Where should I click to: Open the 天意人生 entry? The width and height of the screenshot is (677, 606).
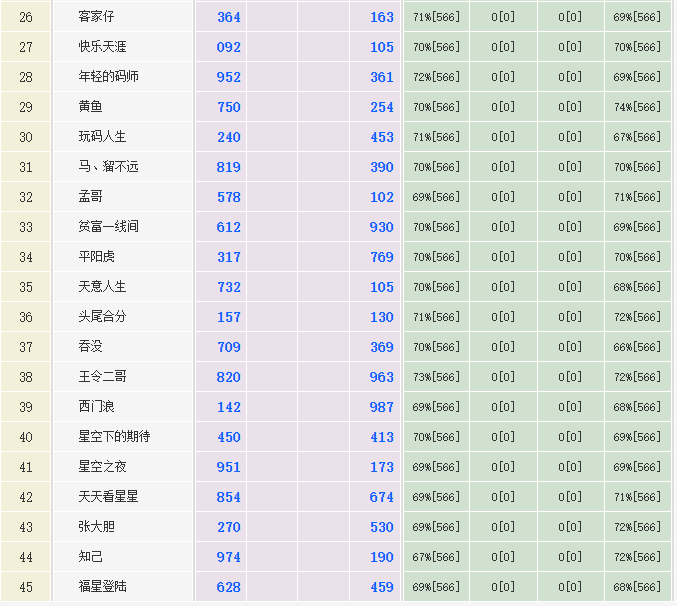point(102,287)
